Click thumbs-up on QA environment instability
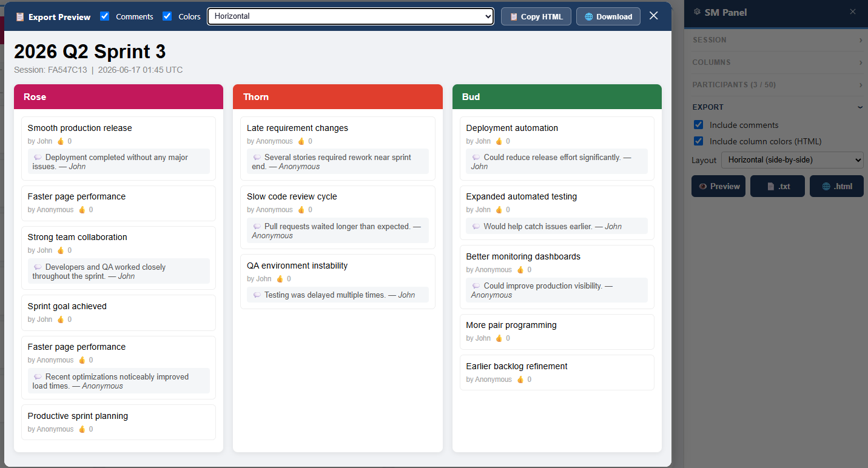Screen dimensions: 868x468 (x=280, y=279)
